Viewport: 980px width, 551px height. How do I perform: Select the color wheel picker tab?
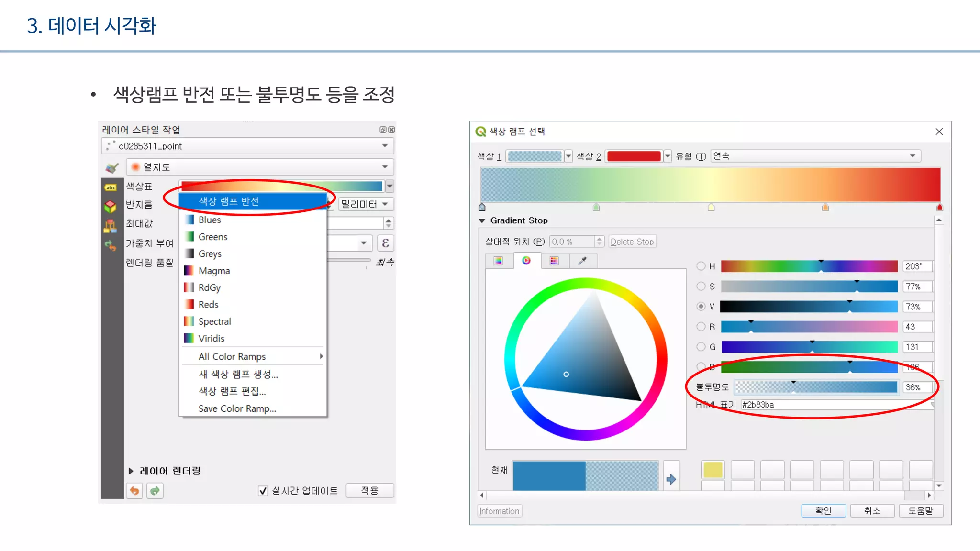pyautogui.click(x=526, y=261)
